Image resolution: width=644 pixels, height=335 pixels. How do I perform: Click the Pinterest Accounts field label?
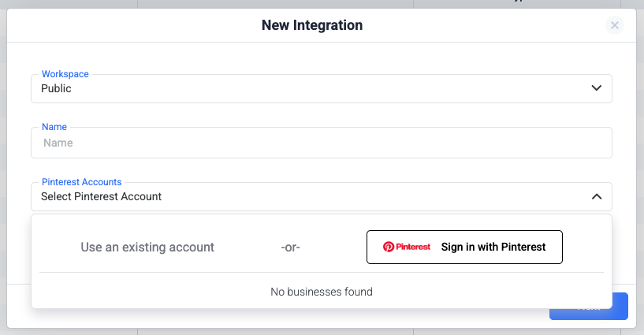[x=81, y=181]
